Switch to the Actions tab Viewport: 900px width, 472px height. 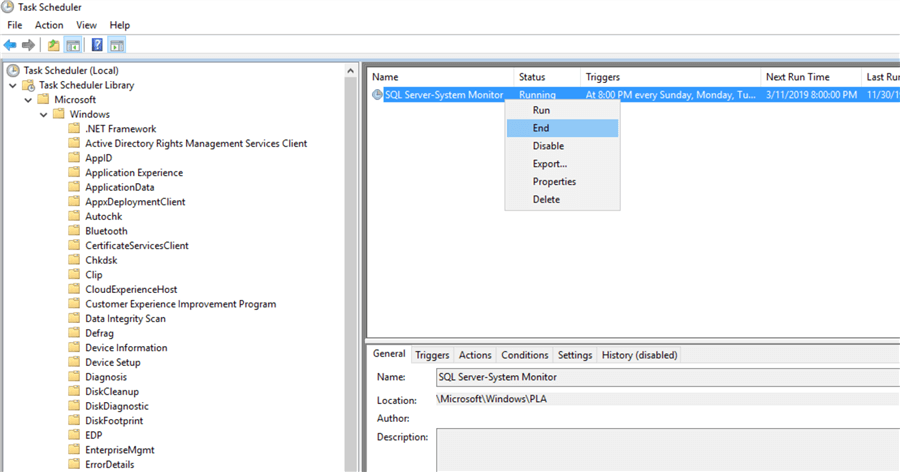pos(475,355)
